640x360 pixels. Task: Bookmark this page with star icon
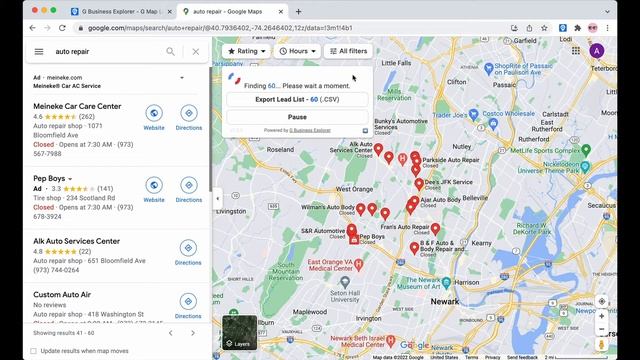544,28
